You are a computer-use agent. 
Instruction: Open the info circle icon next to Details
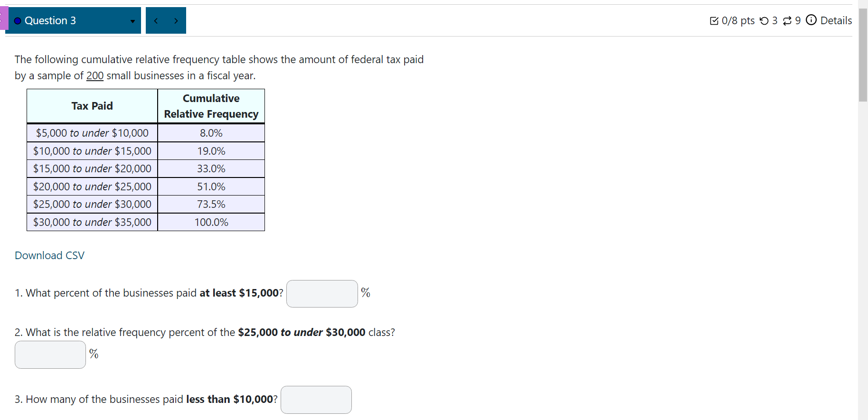[811, 20]
